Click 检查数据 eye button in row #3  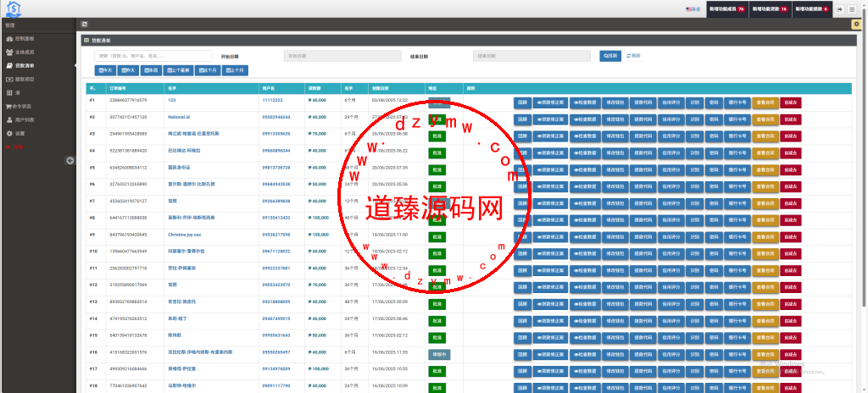(585, 136)
